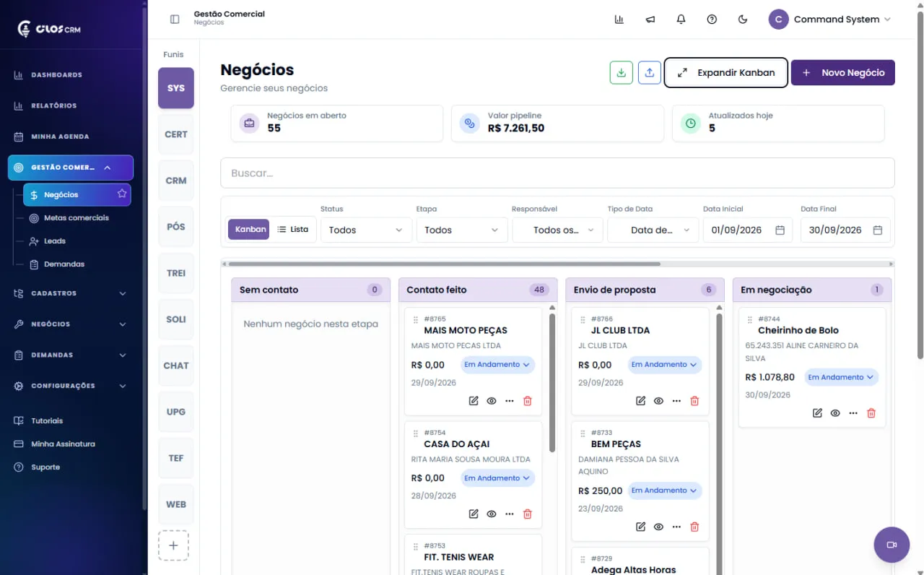924x575 pixels.
Task: Click the Novo Negócio button
Action: (843, 72)
